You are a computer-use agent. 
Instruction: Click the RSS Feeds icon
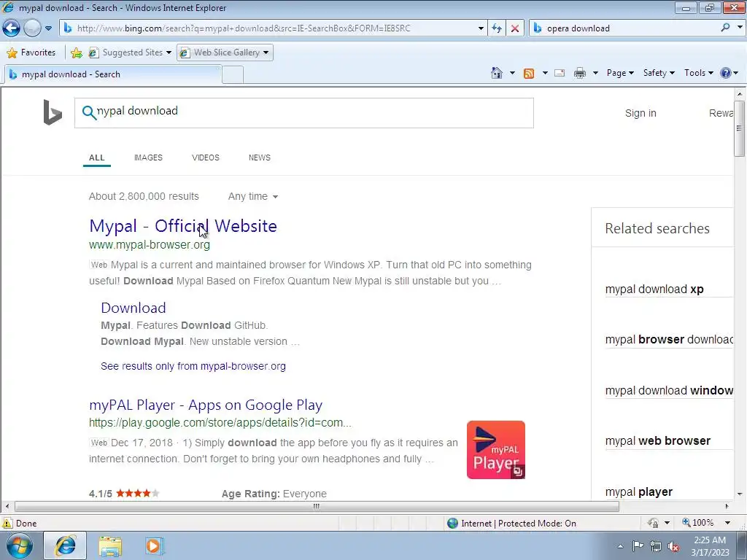(x=529, y=73)
